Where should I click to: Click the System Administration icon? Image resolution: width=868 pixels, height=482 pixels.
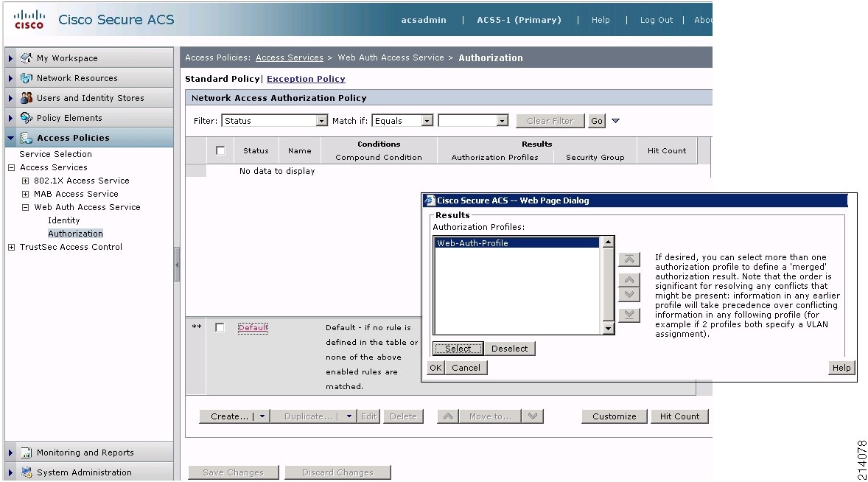click(26, 472)
